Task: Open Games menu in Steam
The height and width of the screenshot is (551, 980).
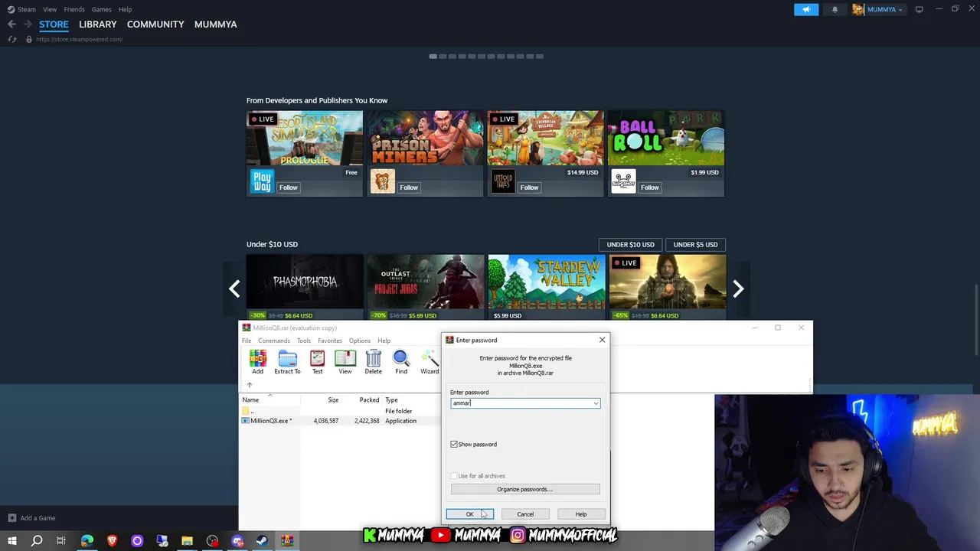Action: (101, 9)
